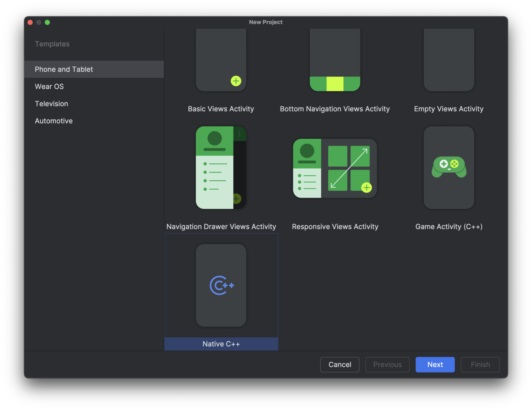The height and width of the screenshot is (410, 532).
Task: Click the highlighted Native C++ label
Action: (x=221, y=344)
